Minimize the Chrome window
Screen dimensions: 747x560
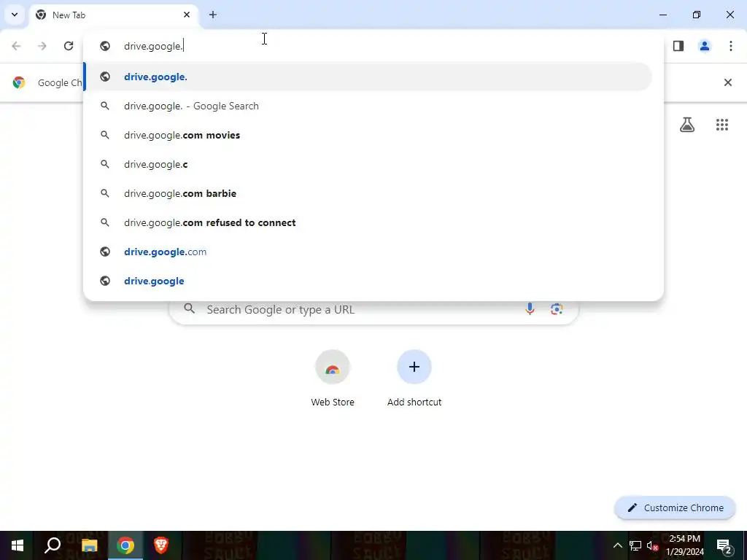tap(662, 15)
